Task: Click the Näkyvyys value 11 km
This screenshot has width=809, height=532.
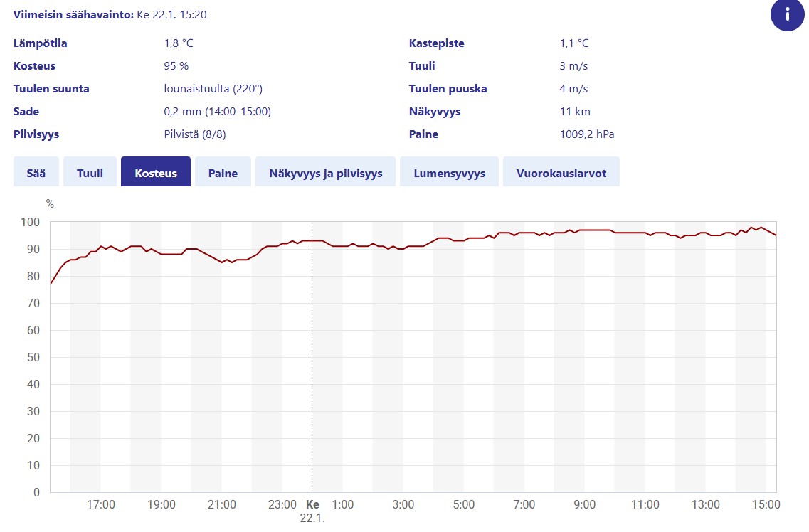Action: click(x=575, y=112)
